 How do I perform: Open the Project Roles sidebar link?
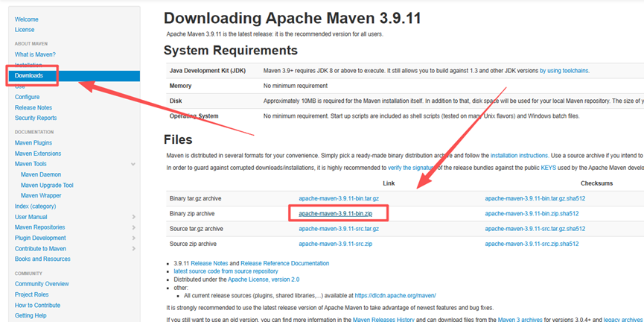point(31,295)
